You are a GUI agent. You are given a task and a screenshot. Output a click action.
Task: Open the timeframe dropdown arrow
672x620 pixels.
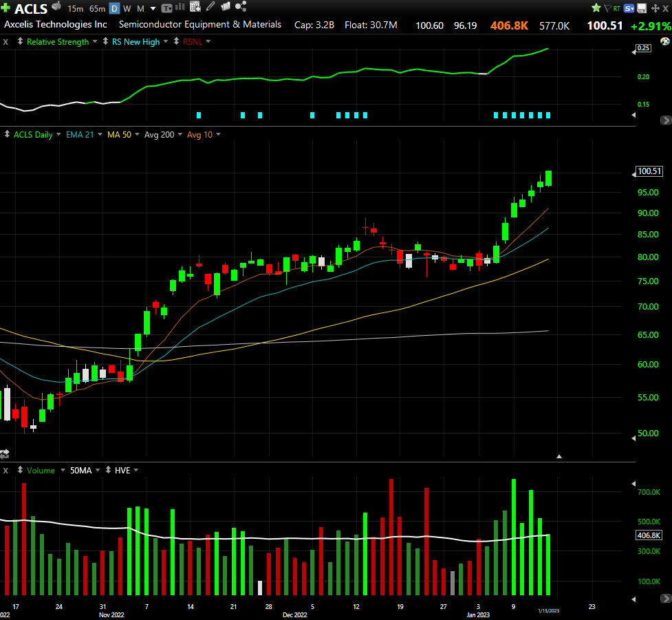point(153,8)
